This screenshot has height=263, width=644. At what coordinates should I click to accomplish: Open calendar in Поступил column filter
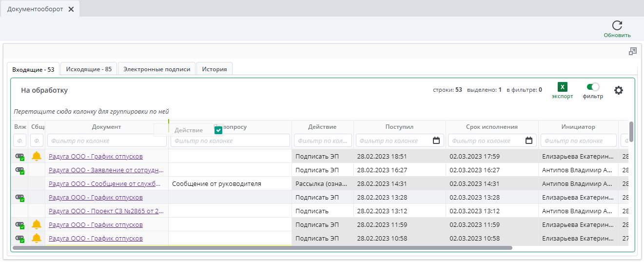tap(436, 141)
